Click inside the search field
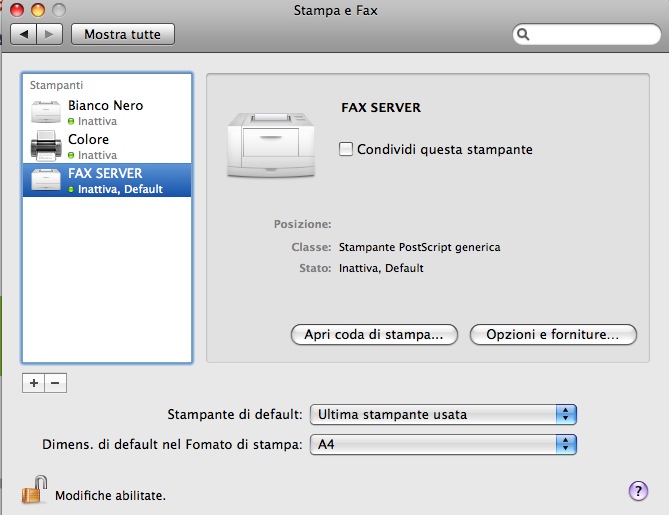 pyautogui.click(x=587, y=34)
